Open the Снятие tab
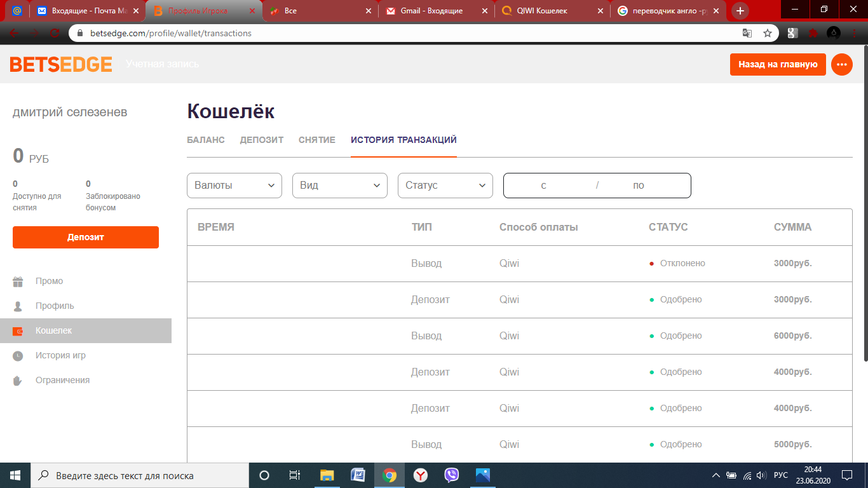This screenshot has height=488, width=868. click(x=317, y=140)
